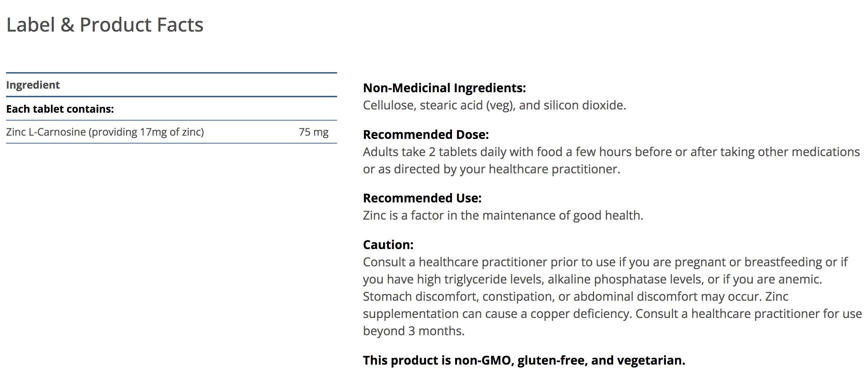Screen dimensions: 868x384
Task: Click the non-GMO, gluten-free, vegetarian statement
Action: [524, 360]
